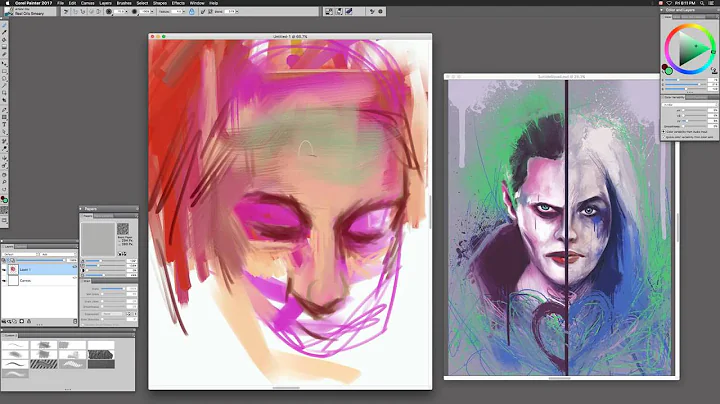The image size is (720, 404).
Task: Click the Color Variability tab
Action: point(674,97)
